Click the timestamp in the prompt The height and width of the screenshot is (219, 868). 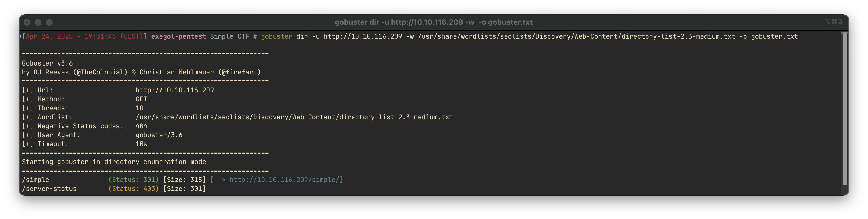(85, 36)
